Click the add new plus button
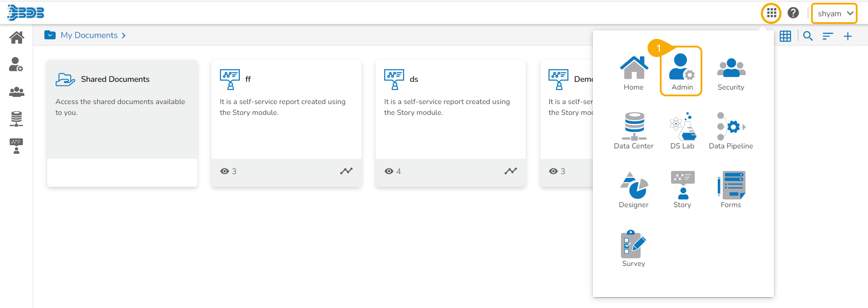 (848, 36)
